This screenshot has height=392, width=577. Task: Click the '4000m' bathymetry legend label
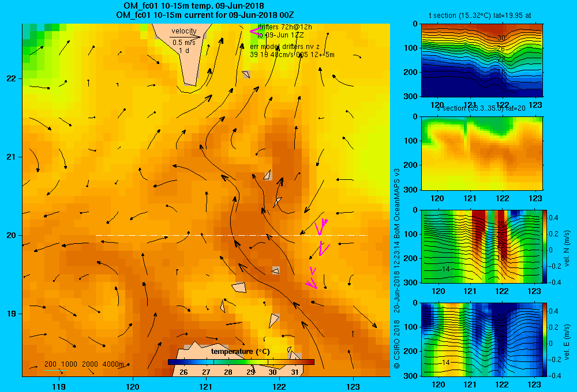point(113,364)
